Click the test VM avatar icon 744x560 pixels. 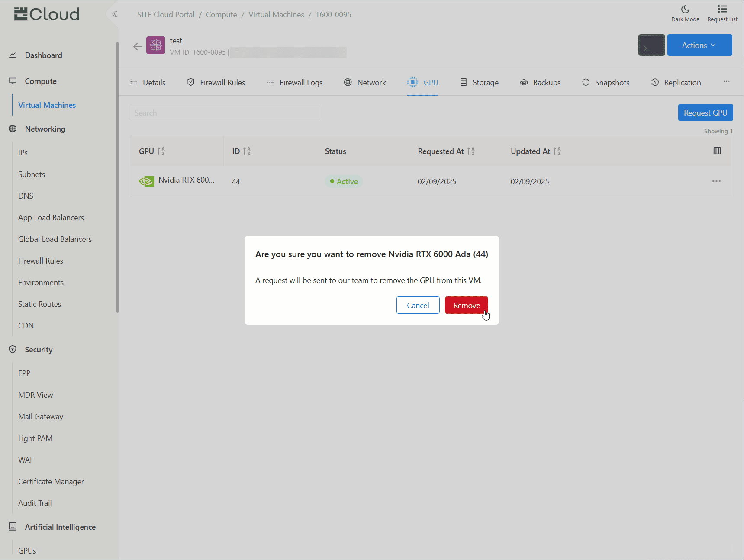(x=155, y=45)
